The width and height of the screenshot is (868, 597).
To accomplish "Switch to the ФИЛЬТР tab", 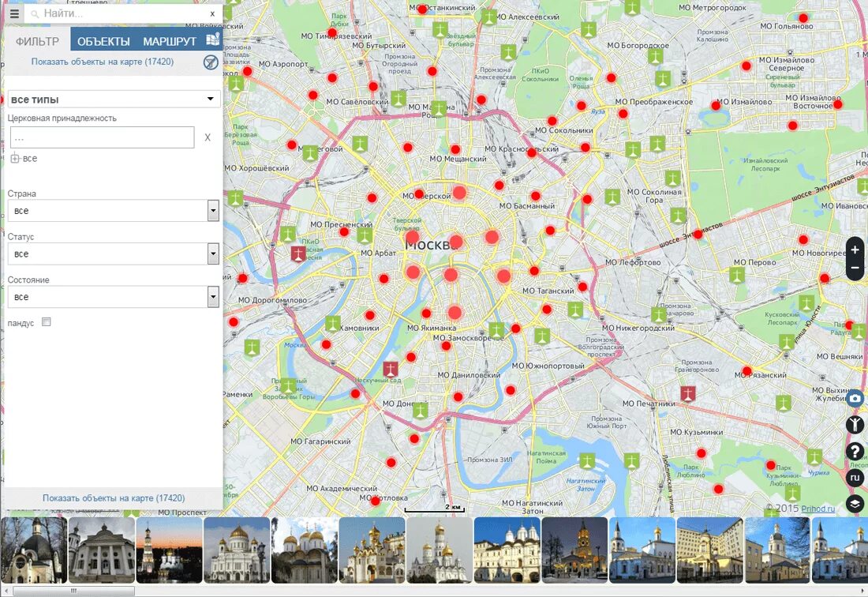I will 37,42.
